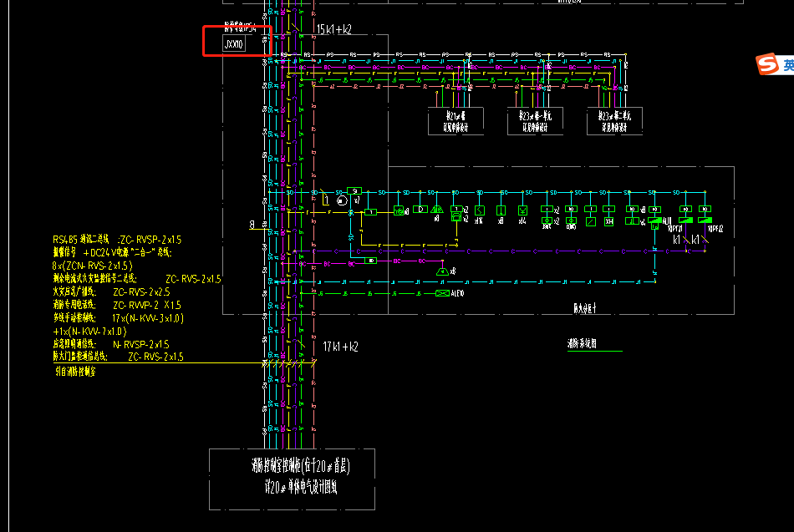794x532 pixels.
Task: Select the JXX10 junction box label
Action: (x=234, y=44)
